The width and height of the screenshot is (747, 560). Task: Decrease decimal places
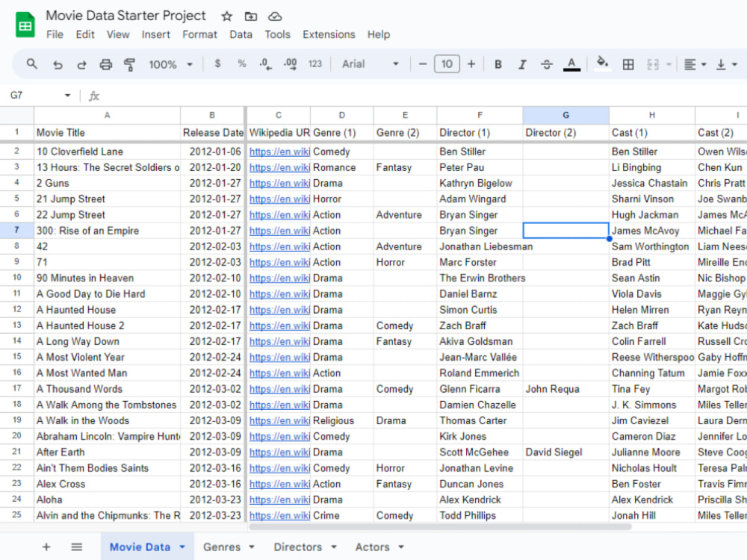(x=265, y=64)
